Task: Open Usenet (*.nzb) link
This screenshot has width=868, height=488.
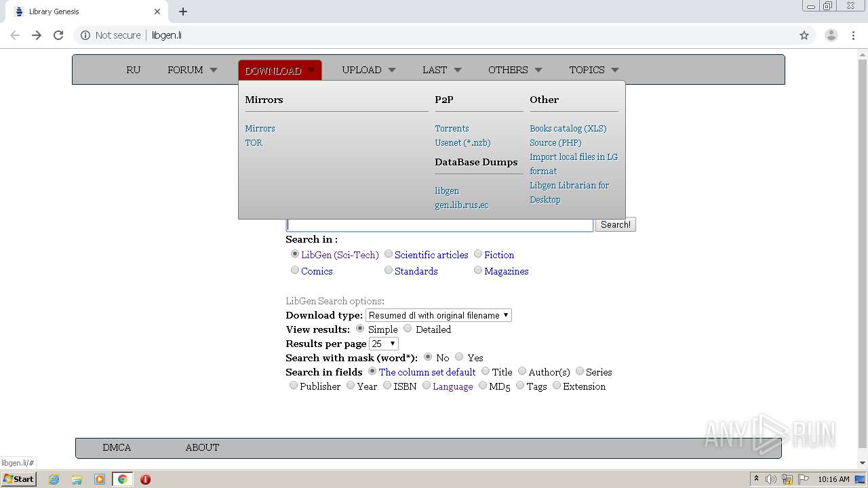Action: click(x=462, y=142)
